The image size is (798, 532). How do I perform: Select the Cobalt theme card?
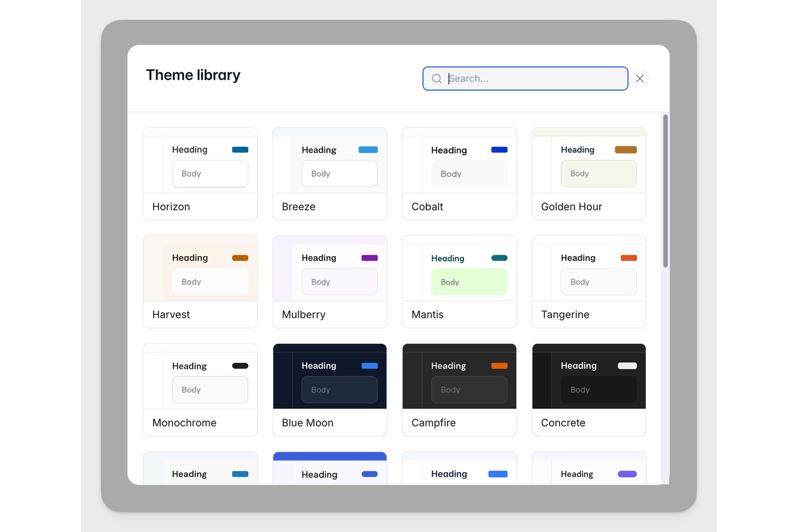(460, 174)
